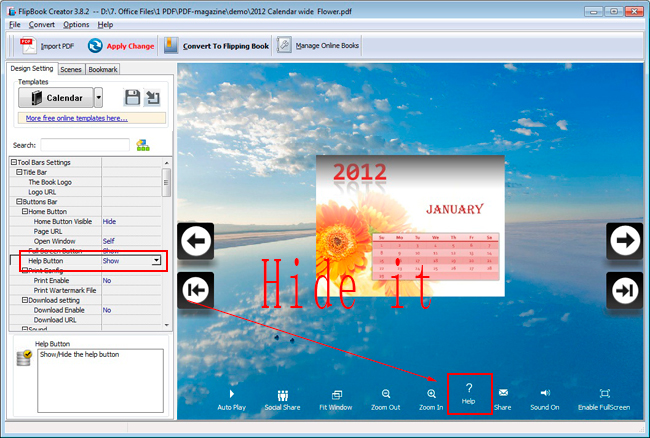Open the Help Button Show dropdown arrow
This screenshot has width=650, height=438.
156,261
